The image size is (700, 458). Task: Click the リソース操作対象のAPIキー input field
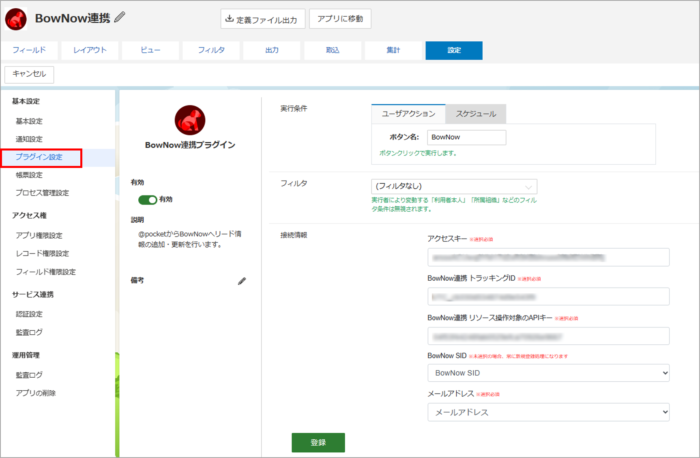[x=548, y=336]
